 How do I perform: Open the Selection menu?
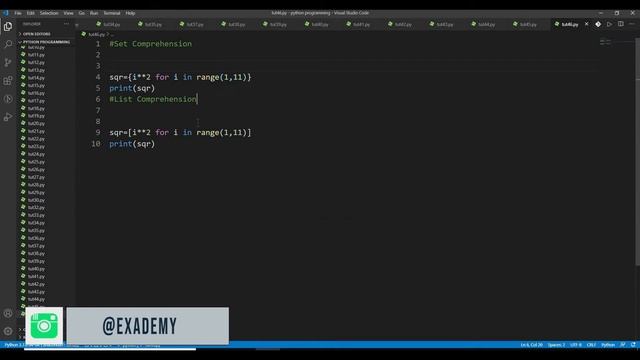(x=49, y=13)
